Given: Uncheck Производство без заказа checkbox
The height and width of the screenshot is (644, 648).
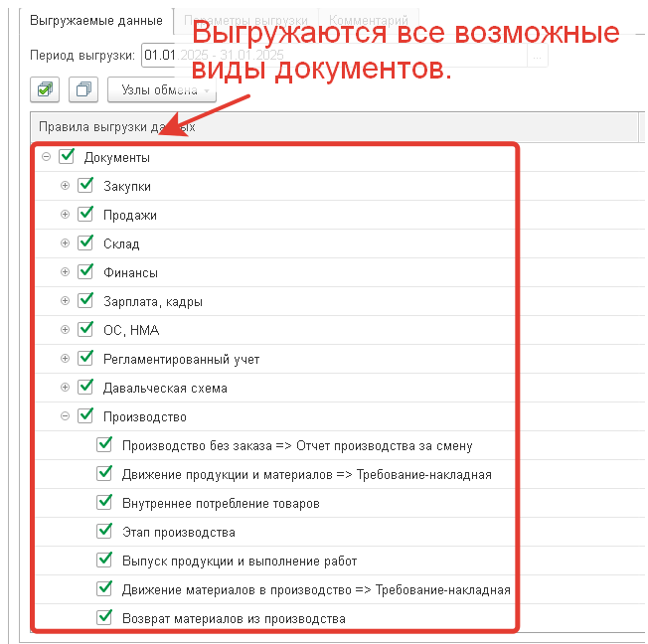Looking at the screenshot, I should (104, 444).
